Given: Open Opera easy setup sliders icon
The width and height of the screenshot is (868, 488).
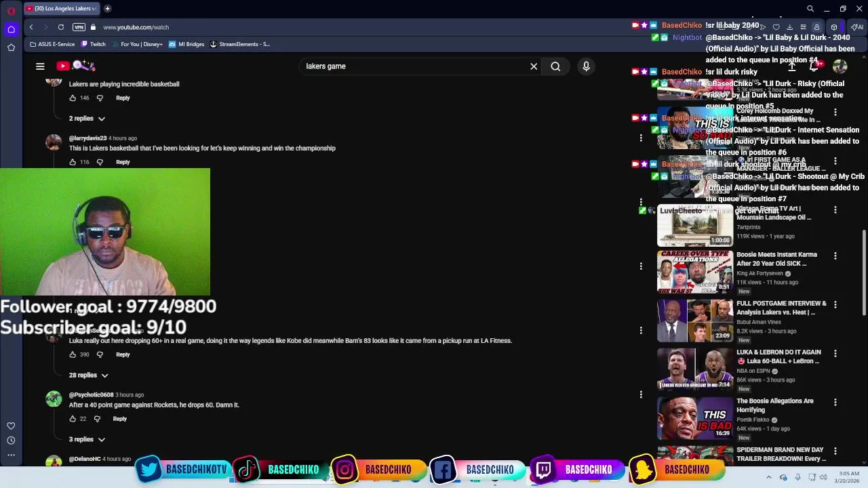Looking at the screenshot, I should [803, 27].
